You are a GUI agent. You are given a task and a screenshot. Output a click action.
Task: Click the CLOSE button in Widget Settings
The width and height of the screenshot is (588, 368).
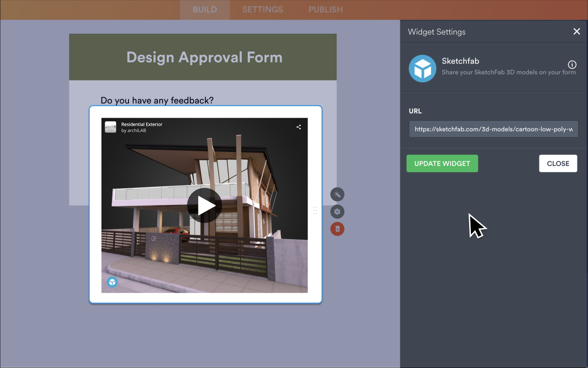pos(558,163)
